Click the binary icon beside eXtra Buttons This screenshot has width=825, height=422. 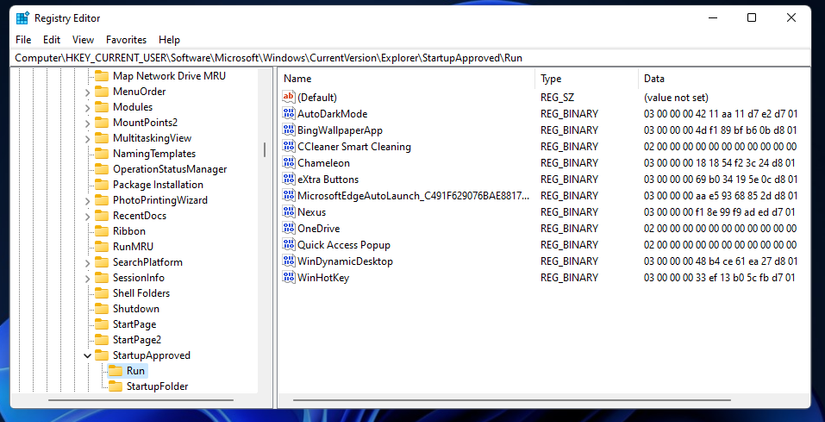pos(289,179)
